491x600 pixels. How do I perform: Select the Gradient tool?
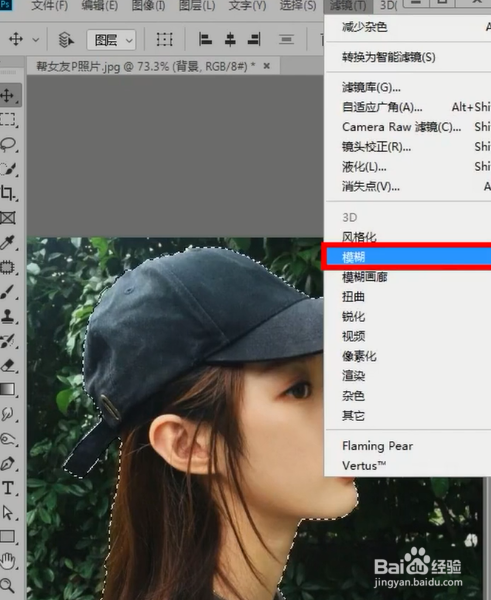point(8,389)
